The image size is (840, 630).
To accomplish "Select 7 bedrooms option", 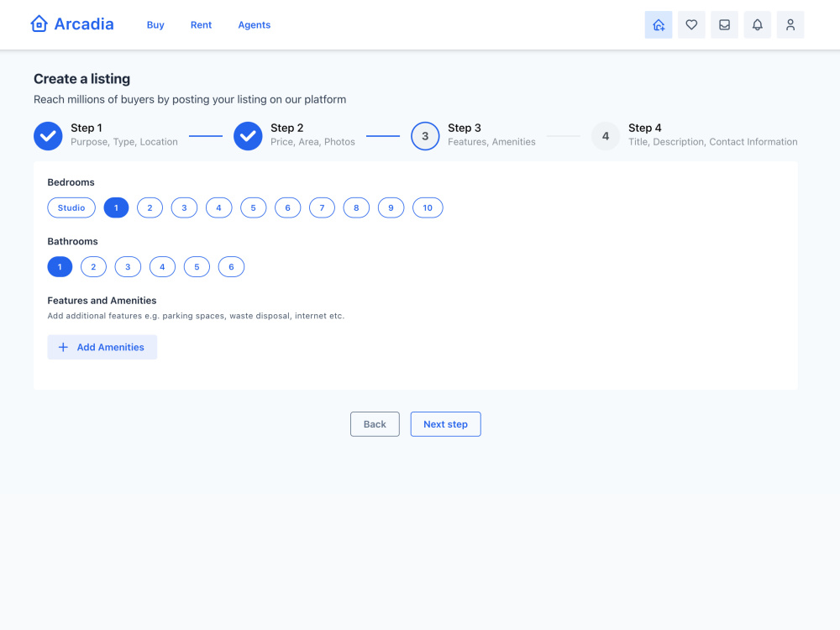I will (322, 207).
